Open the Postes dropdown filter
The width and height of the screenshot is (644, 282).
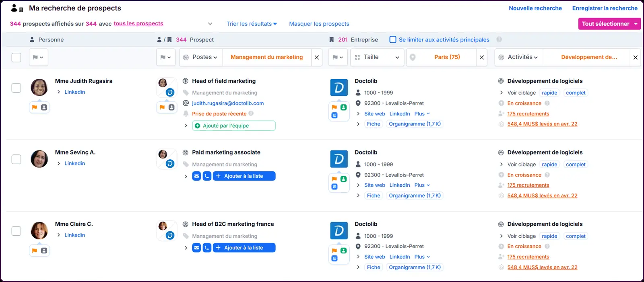click(200, 57)
